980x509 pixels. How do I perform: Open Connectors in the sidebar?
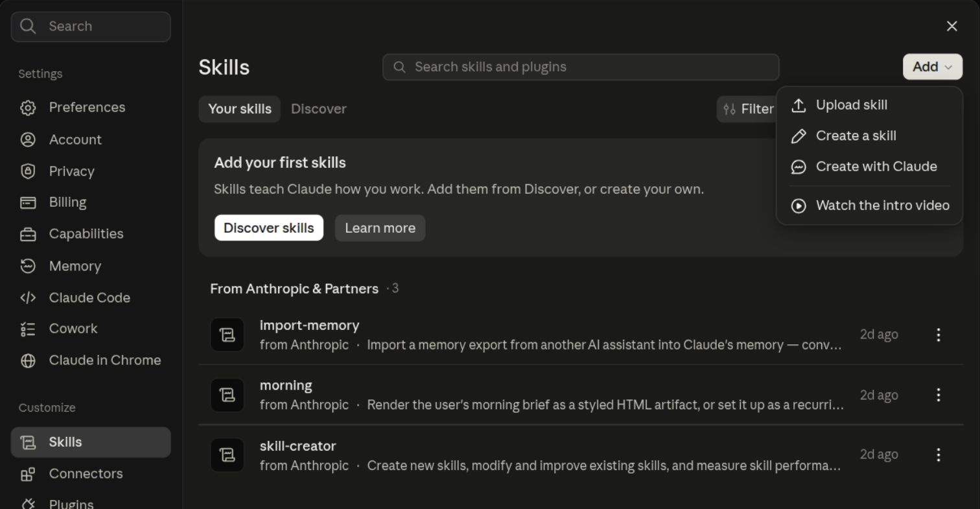91,474
